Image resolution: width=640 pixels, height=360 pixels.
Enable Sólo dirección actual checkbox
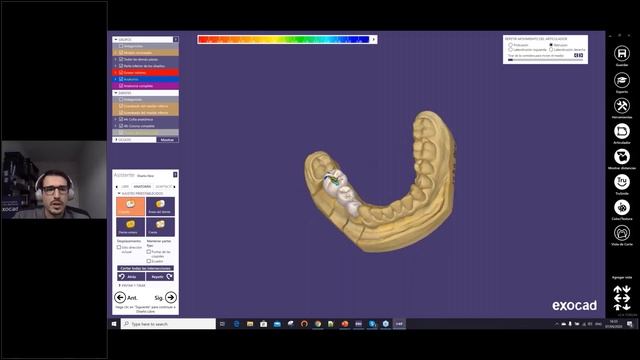point(119,247)
